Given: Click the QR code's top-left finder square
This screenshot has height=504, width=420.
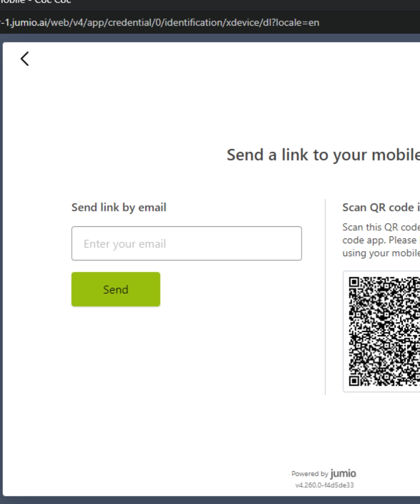Looking at the screenshot, I should 354,282.
